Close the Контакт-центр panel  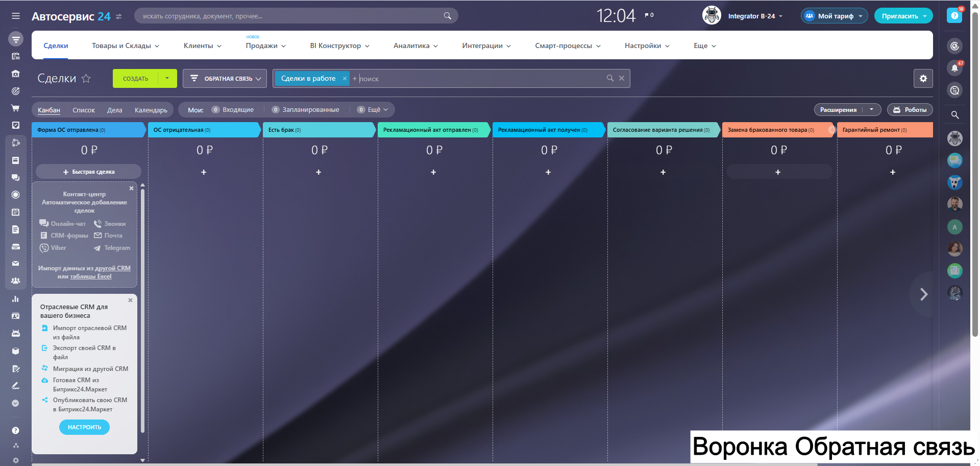[x=131, y=188]
